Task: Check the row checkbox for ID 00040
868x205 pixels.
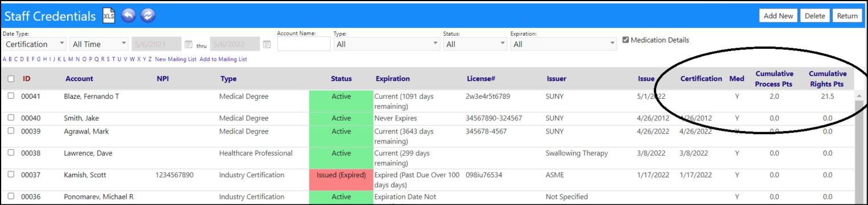Action: click(11, 118)
